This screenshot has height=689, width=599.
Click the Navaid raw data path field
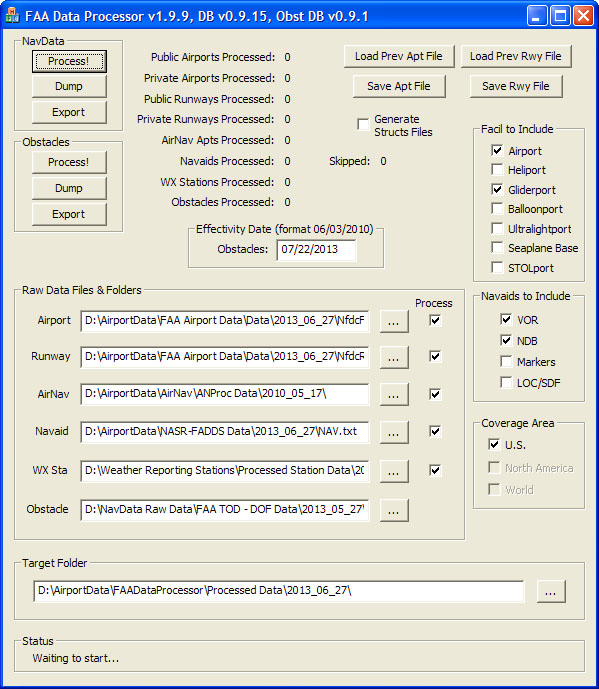pos(225,432)
